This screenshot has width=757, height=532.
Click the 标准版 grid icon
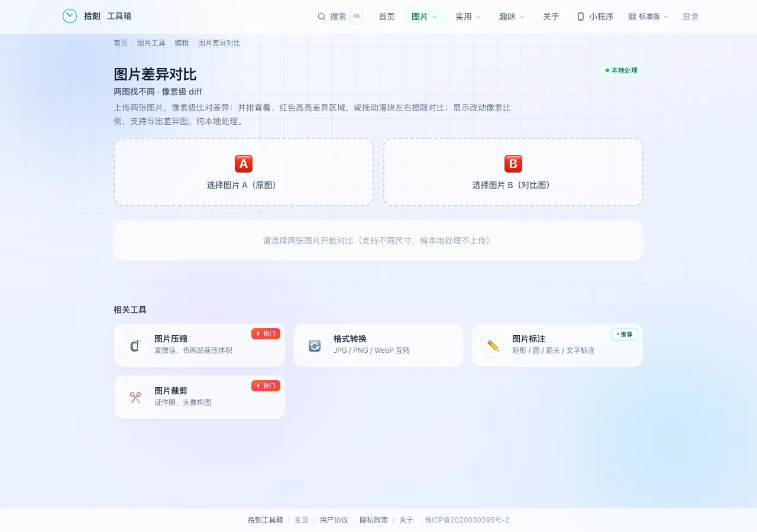[x=632, y=17]
